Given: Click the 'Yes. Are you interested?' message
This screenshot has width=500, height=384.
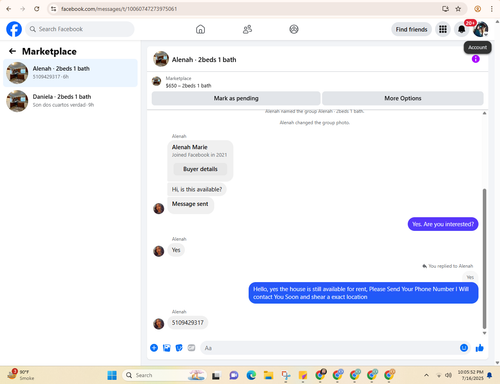Looking at the screenshot, I should point(443,224).
